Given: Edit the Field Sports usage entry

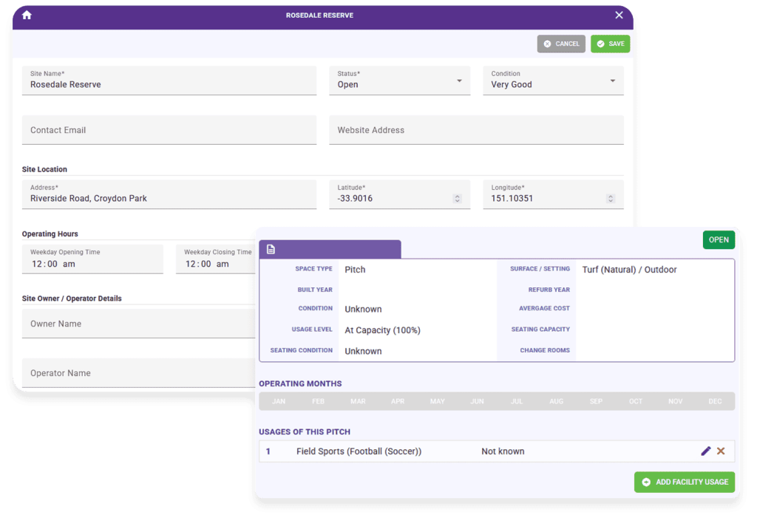Looking at the screenshot, I should coord(706,451).
